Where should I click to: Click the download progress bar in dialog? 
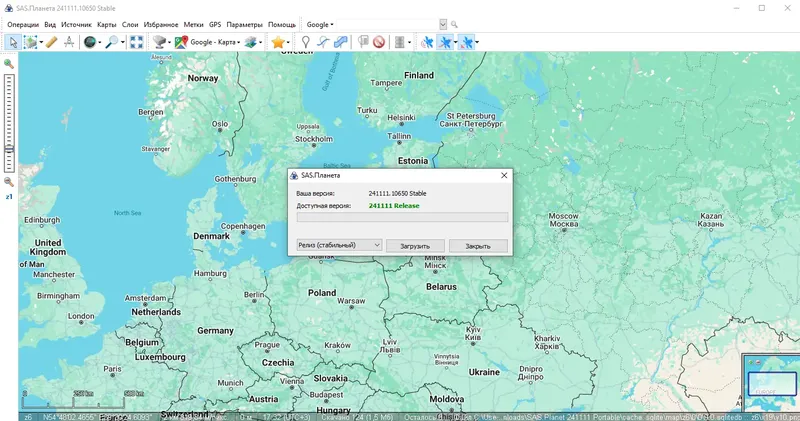402,217
